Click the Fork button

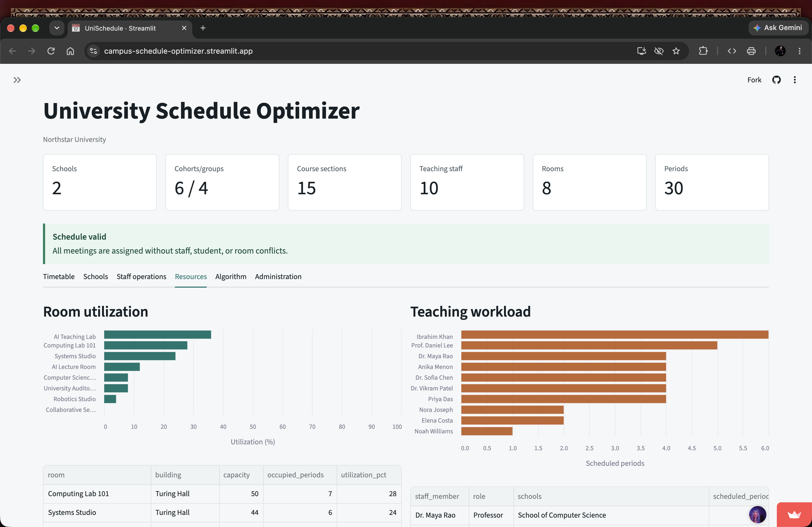click(x=754, y=80)
